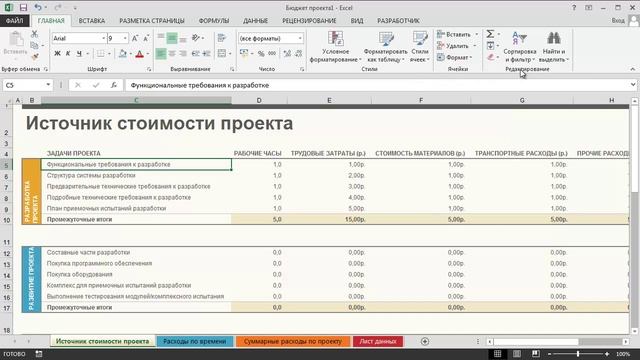Image resolution: width=640 pixels, height=360 pixels.
Task: Click the Page Layout view status bar button
Action: tap(517, 354)
